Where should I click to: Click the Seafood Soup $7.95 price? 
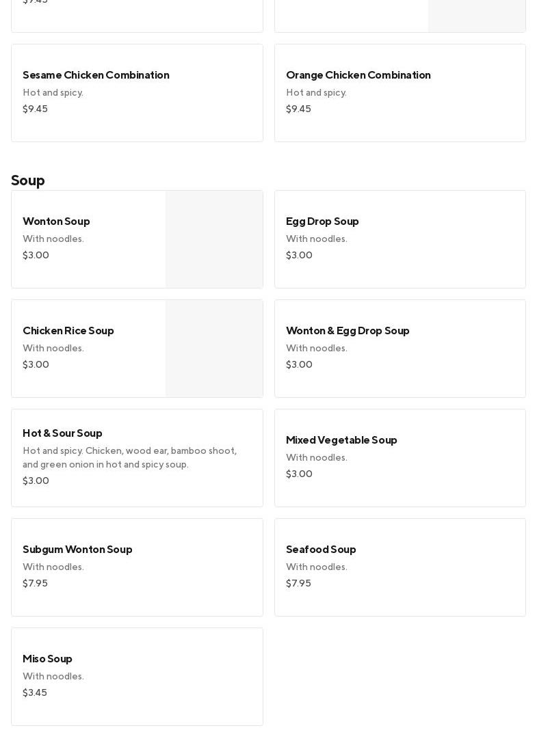click(x=298, y=584)
